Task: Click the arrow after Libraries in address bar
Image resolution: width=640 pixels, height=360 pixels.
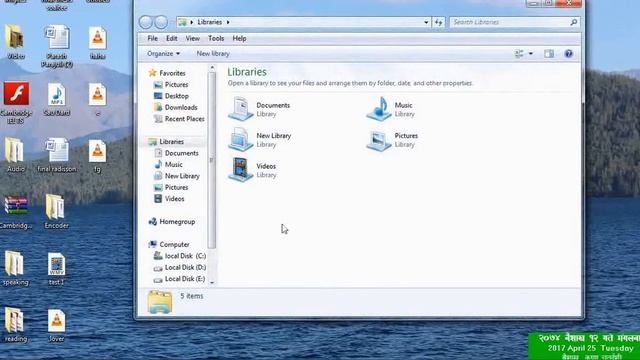Action: pos(228,22)
